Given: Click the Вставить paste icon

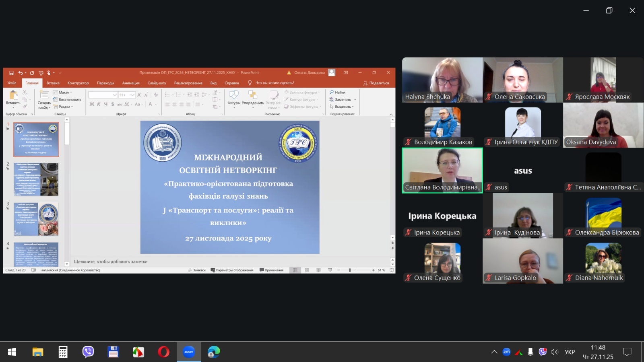Looking at the screenshot, I should click(x=13, y=97).
